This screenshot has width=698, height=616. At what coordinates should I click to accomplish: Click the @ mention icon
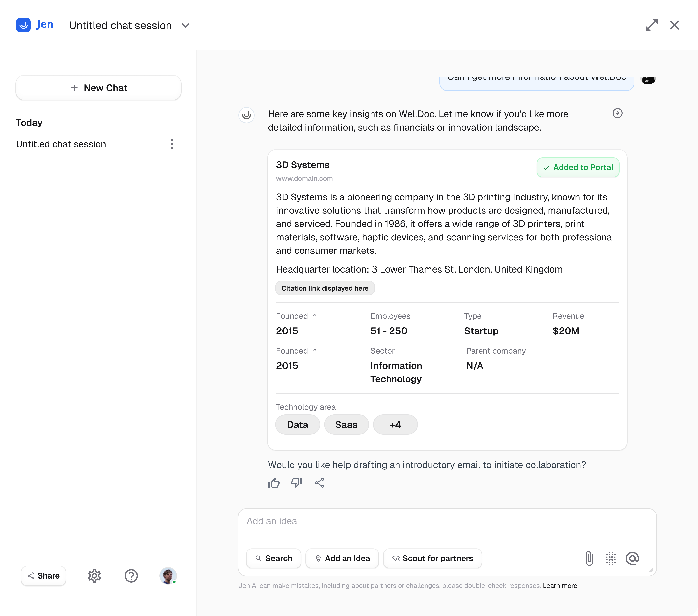pyautogui.click(x=632, y=558)
